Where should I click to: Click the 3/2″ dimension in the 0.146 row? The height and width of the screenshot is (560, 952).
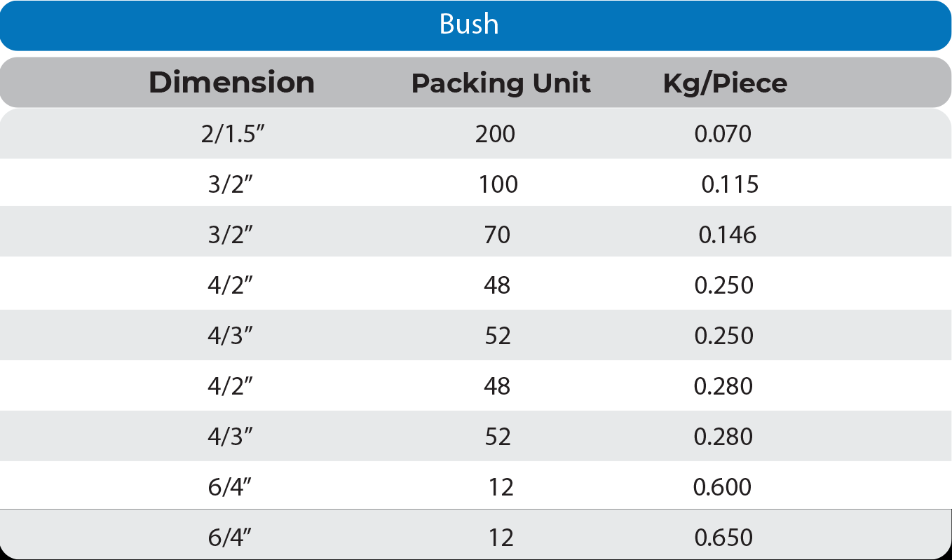(230, 234)
